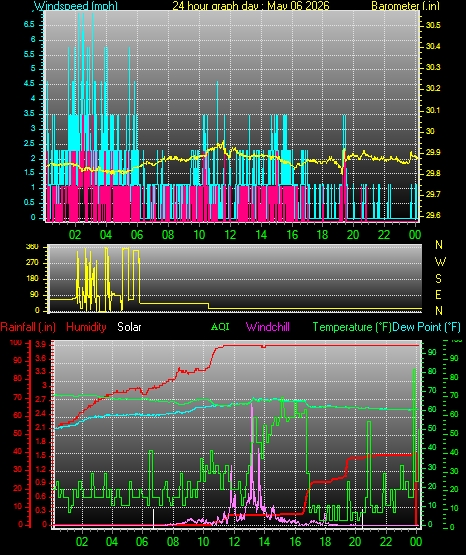Image resolution: width=466 pixels, height=555 pixels.
Task: Click the 3.9 rainfall axis value
Action: (41, 344)
